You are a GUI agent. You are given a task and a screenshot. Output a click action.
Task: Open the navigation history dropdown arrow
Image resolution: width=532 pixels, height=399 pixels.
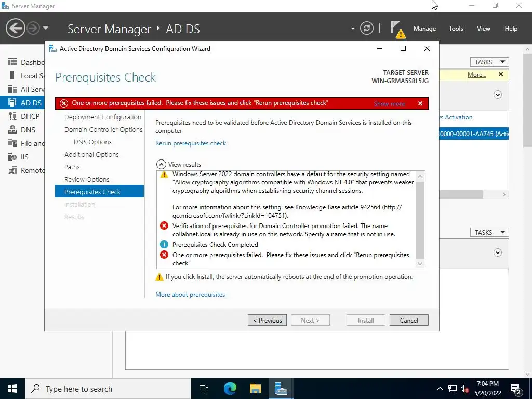point(46,28)
